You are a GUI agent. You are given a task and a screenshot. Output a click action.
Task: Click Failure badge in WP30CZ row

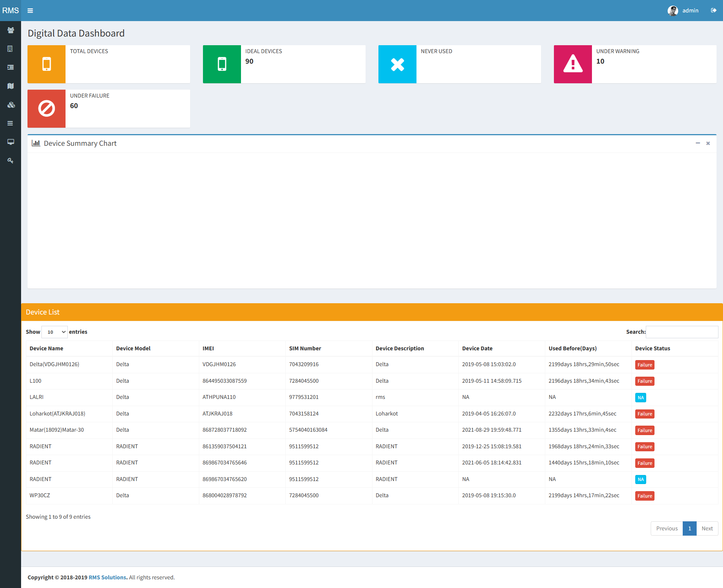tap(645, 496)
